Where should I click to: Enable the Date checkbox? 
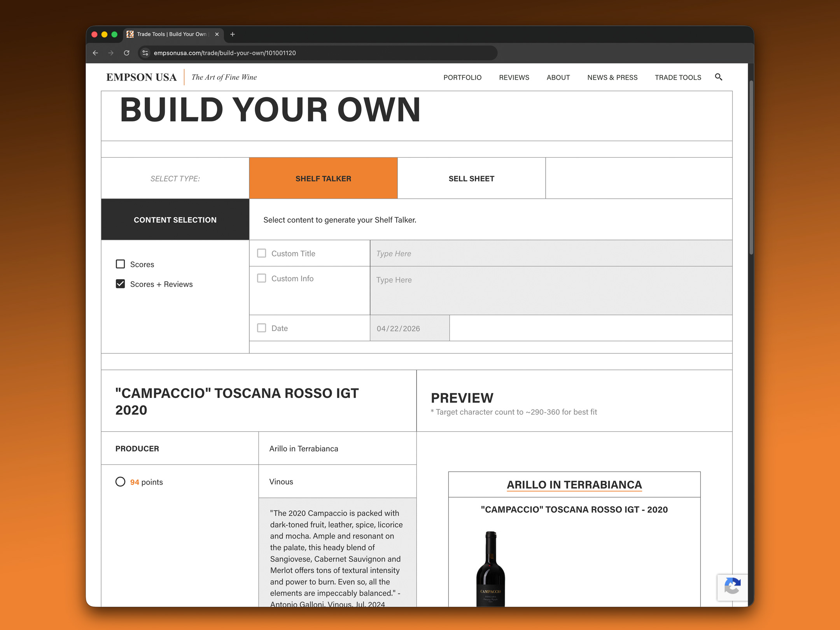(262, 328)
